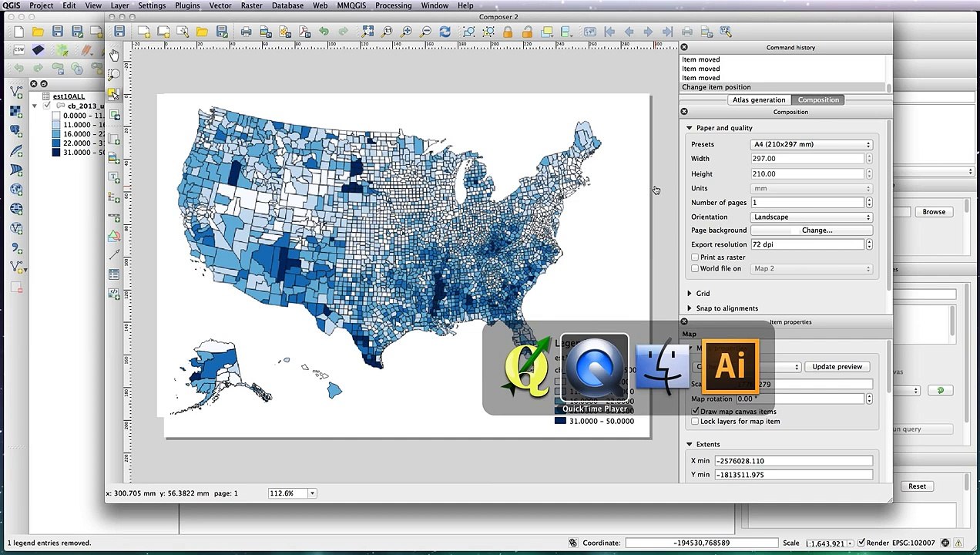980x555 pixels.
Task: Click Export as SVG icon
Action: pos(285,32)
